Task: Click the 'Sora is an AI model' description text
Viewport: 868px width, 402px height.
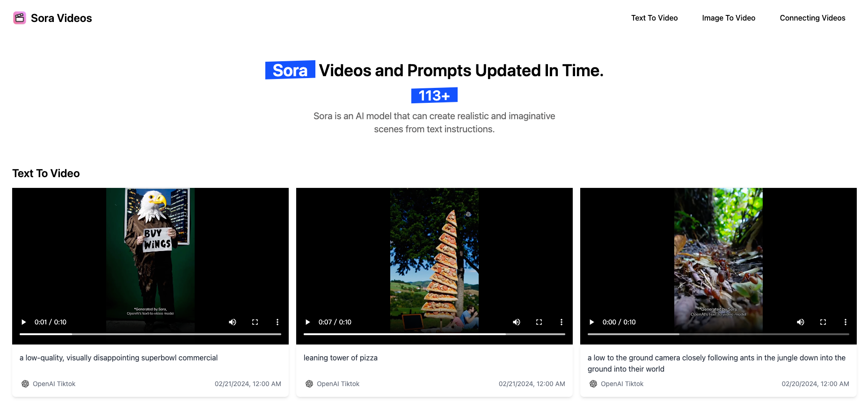Action: [x=434, y=122]
